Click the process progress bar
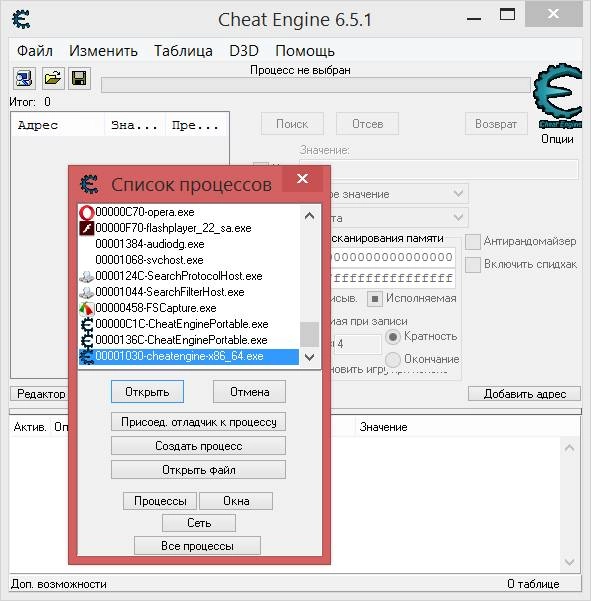Image resolution: width=591 pixels, height=601 pixels. pyautogui.click(x=316, y=85)
